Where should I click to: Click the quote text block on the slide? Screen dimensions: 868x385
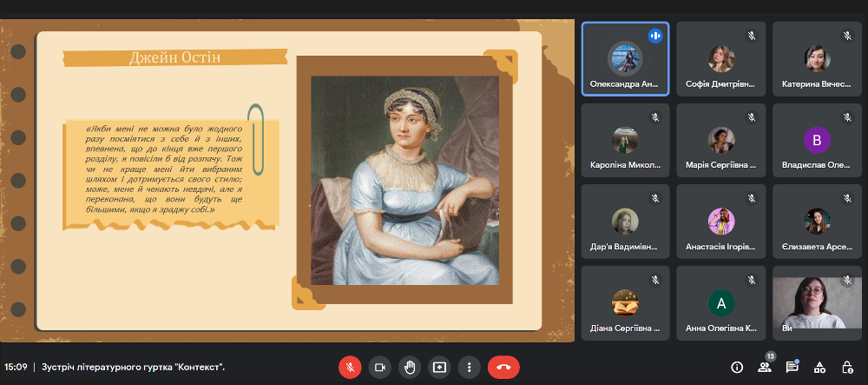164,169
